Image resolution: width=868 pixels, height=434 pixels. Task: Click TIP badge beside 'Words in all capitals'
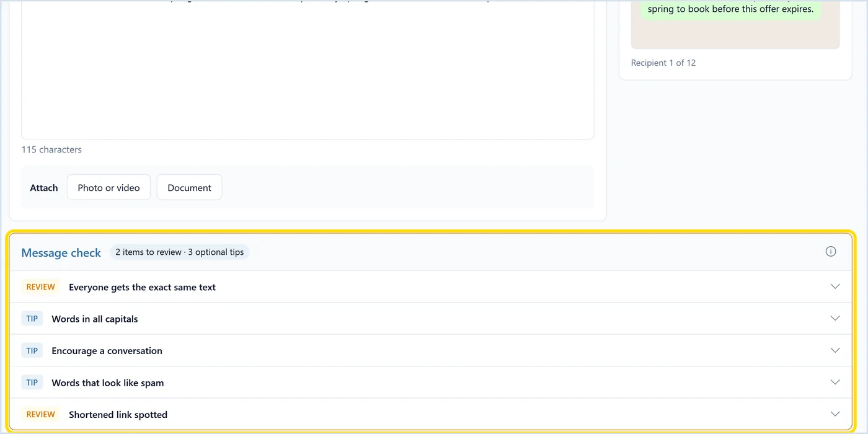pos(32,319)
